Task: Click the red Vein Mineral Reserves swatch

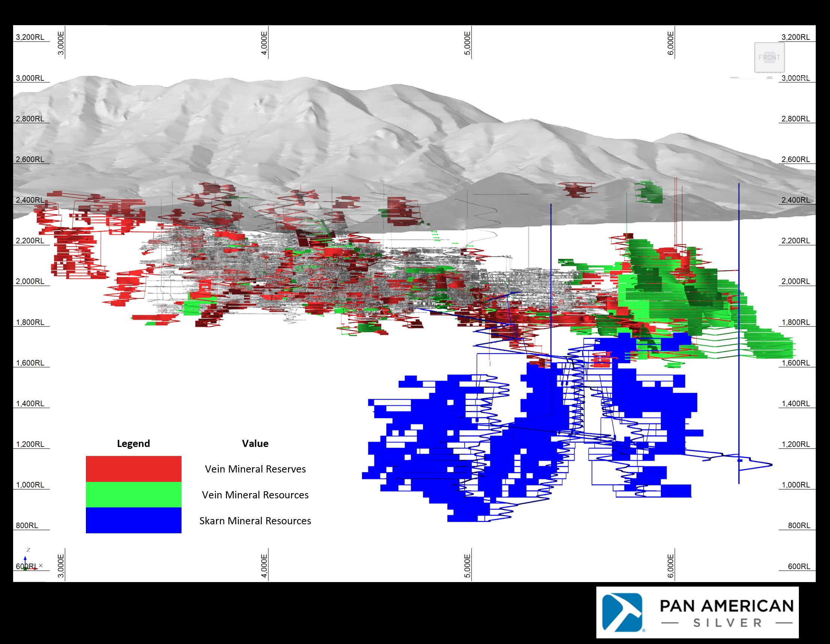Action: coord(134,469)
